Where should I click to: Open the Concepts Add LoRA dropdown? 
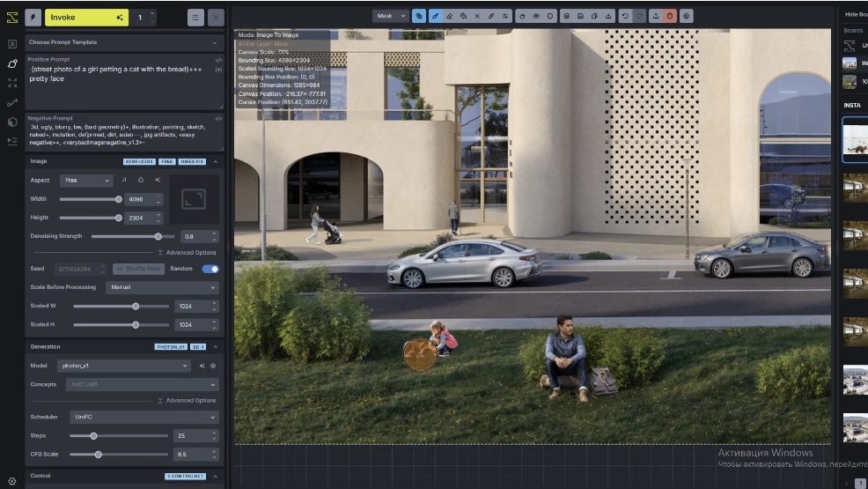[x=143, y=384]
